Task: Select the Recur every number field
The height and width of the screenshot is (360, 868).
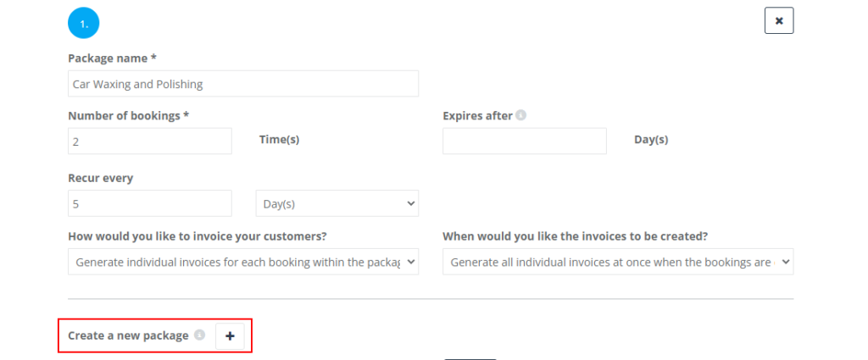Action: click(x=150, y=203)
